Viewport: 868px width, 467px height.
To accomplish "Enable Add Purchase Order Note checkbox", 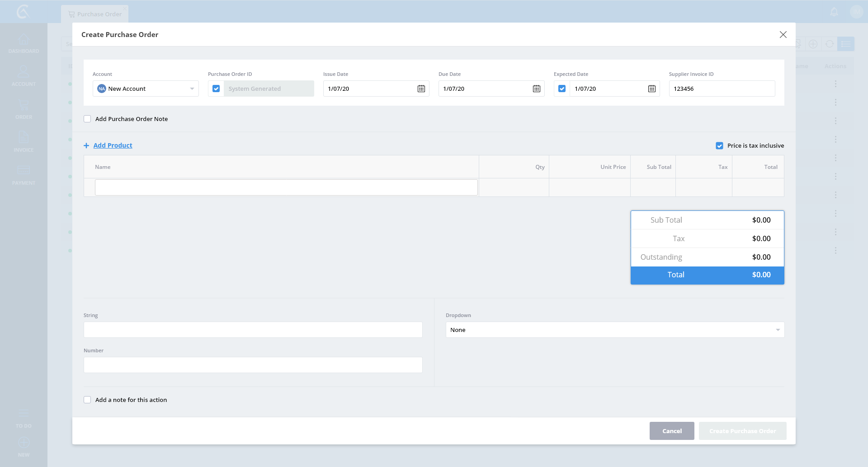I will coord(87,119).
